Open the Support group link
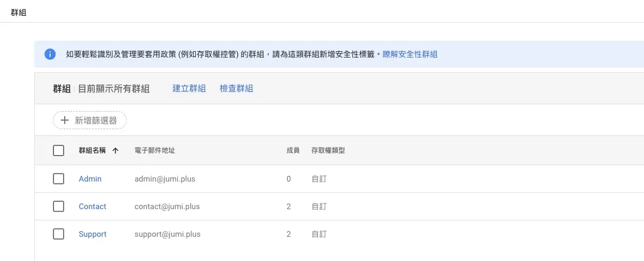 (92, 234)
